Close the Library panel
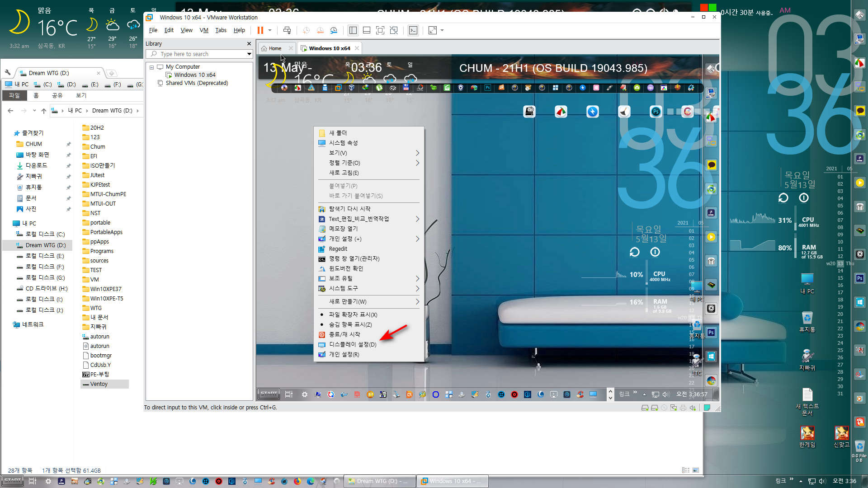This screenshot has height=488, width=868. [x=249, y=44]
